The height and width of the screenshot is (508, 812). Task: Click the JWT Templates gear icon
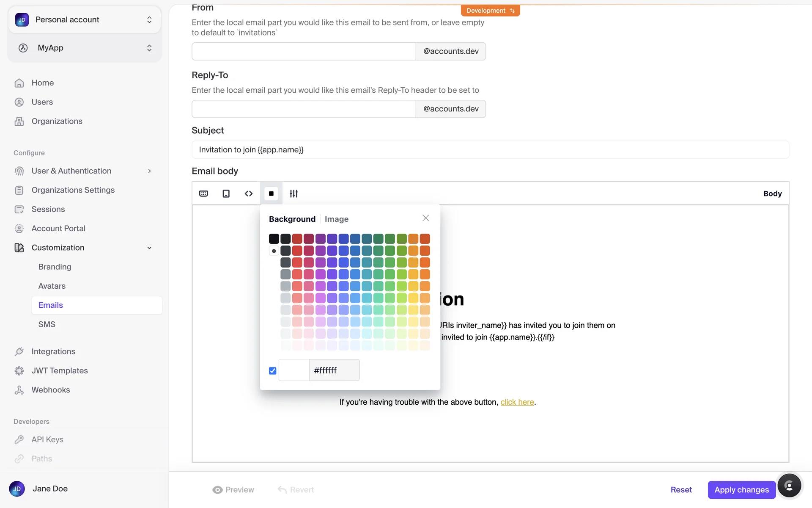tap(19, 371)
